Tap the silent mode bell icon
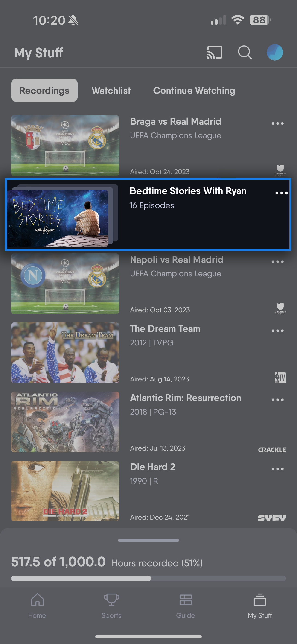Image resolution: width=297 pixels, height=644 pixels. pos(73,20)
